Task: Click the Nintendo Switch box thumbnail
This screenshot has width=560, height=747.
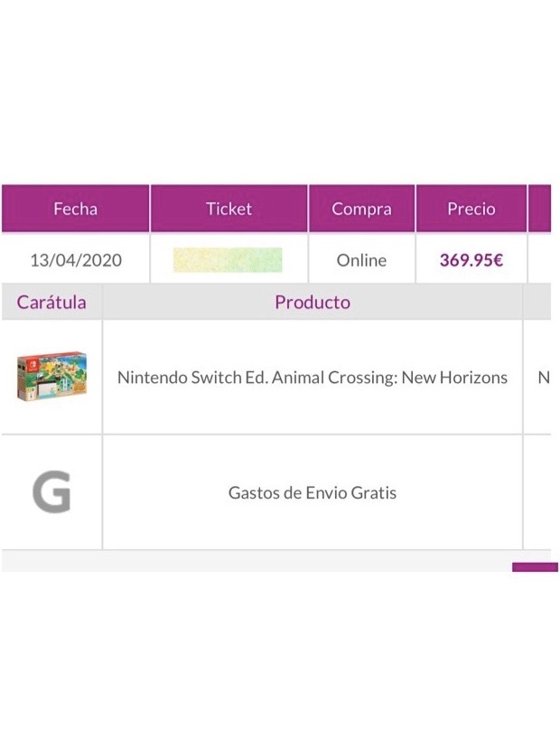Action: coord(51,377)
